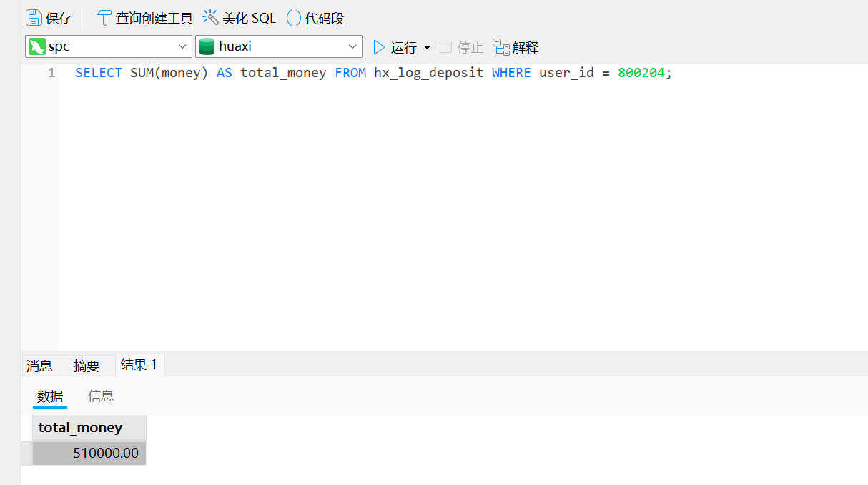Run the query with the 运行 play icon
This screenshot has height=485, width=868.
[379, 47]
